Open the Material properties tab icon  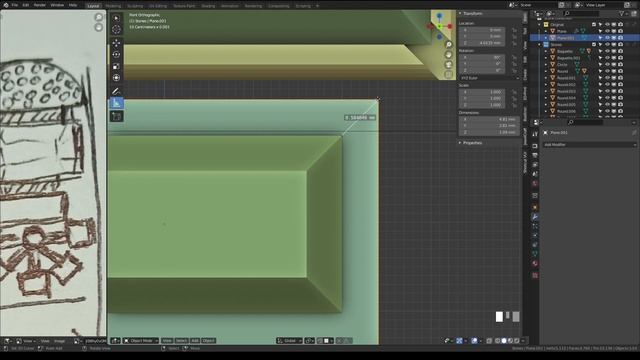click(535, 264)
